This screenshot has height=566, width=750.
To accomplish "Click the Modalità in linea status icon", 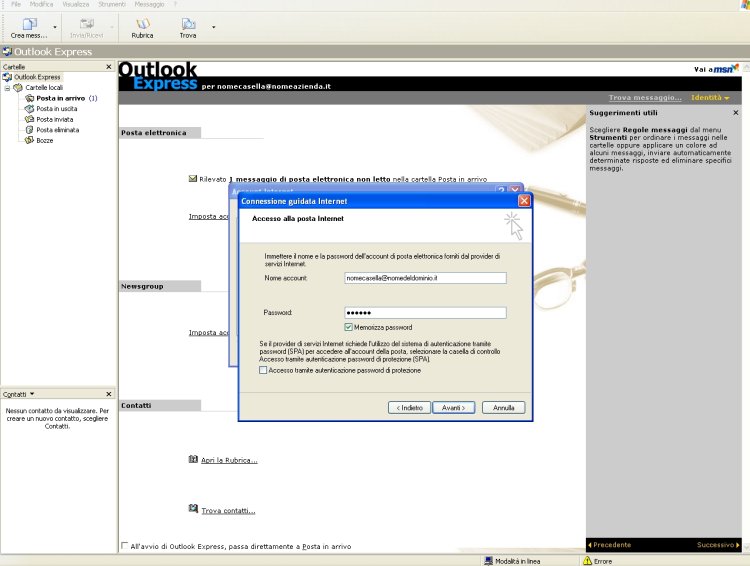I will coord(488,561).
